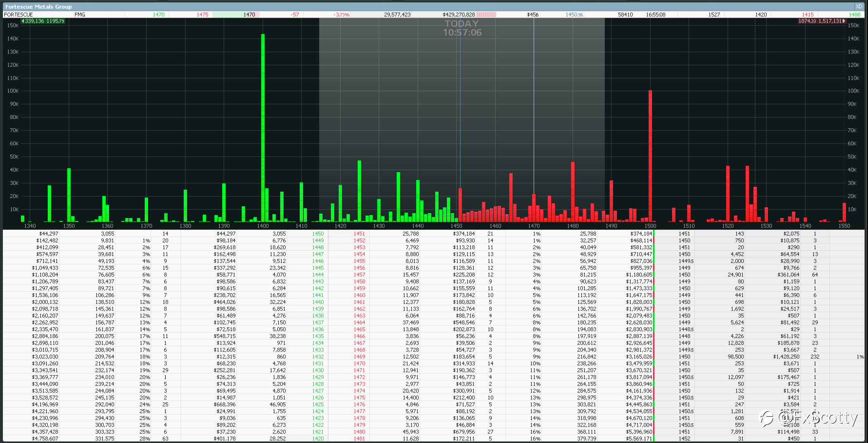Click the trade value $175,467
Image resolution: width=868 pixels, height=443 pixels.
[x=789, y=377]
